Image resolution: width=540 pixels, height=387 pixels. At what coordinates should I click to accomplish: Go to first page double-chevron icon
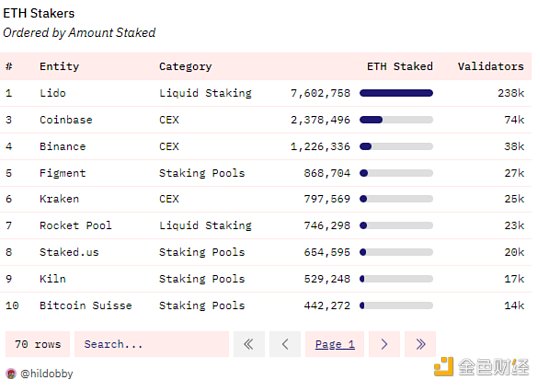tap(249, 344)
